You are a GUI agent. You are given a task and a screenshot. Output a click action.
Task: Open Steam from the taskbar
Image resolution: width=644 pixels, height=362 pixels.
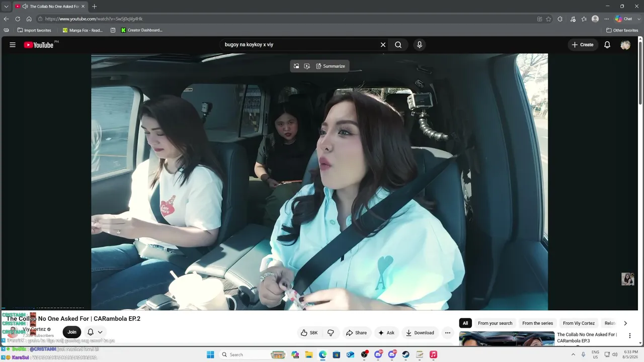(406, 354)
